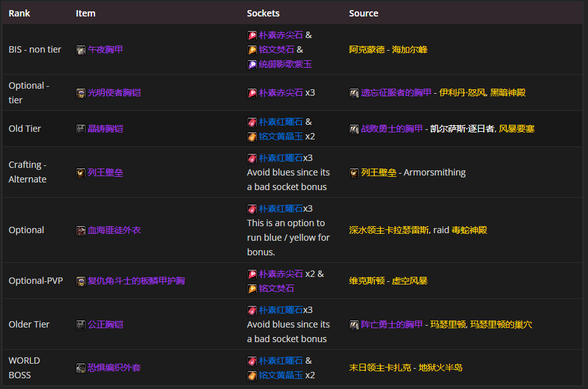Follow the 毒蛇神殿 raid link

point(469,230)
